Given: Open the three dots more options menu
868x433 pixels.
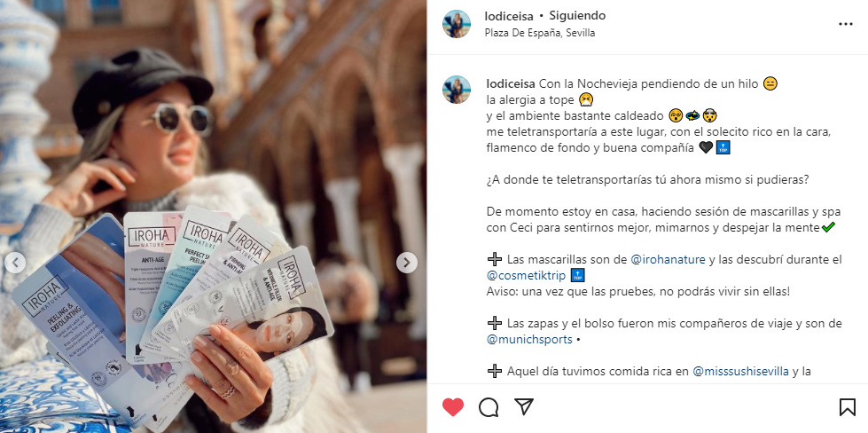Looking at the screenshot, I should 845,24.
